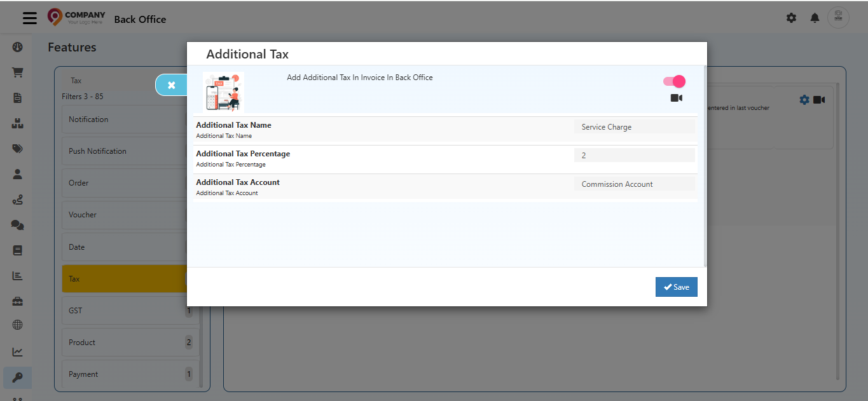Click the Additional Tax Name field

[634, 127]
